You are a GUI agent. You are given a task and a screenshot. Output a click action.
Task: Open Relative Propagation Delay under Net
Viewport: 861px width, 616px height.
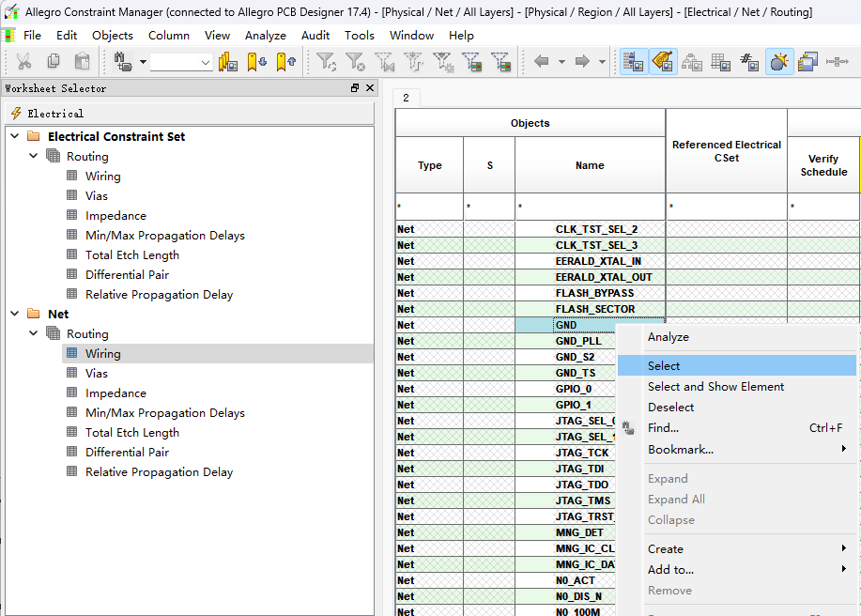(159, 472)
